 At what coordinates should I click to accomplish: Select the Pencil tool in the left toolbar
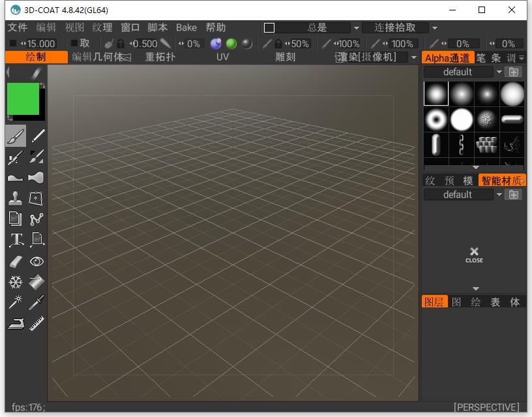click(x=38, y=136)
